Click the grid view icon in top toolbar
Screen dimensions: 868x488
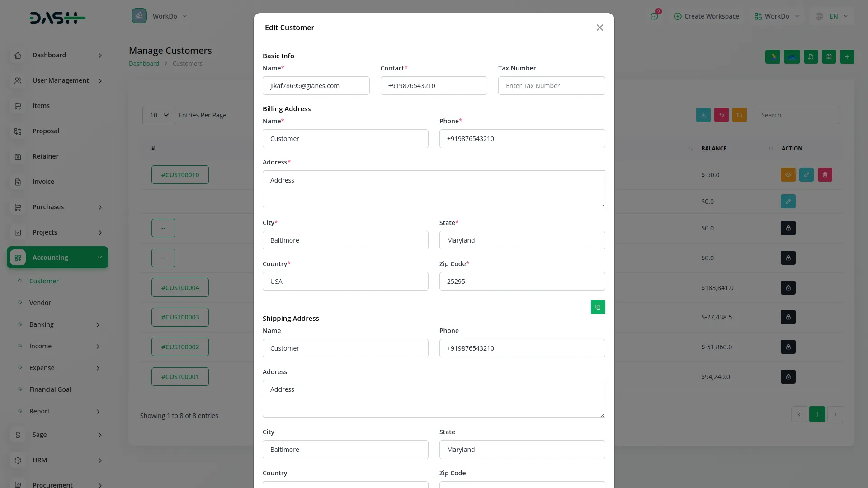click(829, 57)
